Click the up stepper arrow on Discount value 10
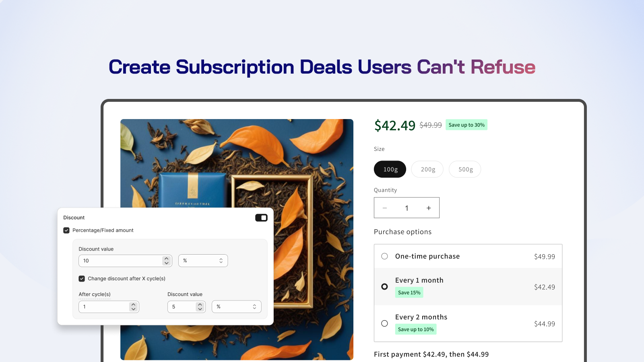Screen dimensions: 644x362 pos(166,258)
